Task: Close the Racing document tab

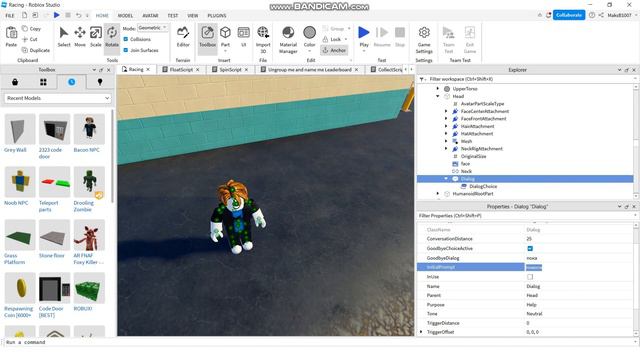Action: (x=148, y=70)
